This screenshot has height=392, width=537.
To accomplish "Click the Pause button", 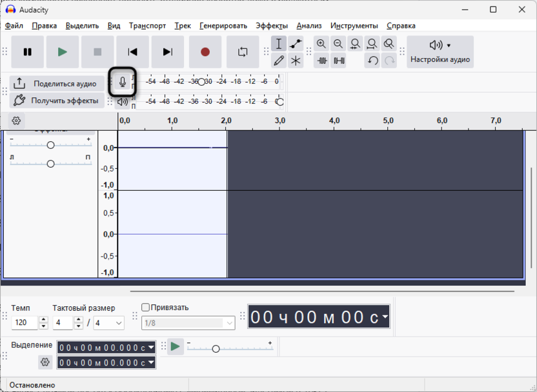I will click(x=28, y=52).
